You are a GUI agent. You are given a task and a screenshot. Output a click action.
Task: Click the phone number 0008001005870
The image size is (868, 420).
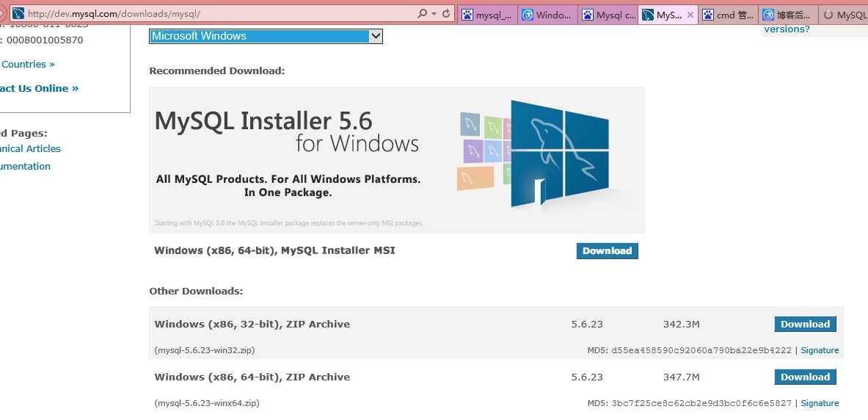[x=45, y=40]
